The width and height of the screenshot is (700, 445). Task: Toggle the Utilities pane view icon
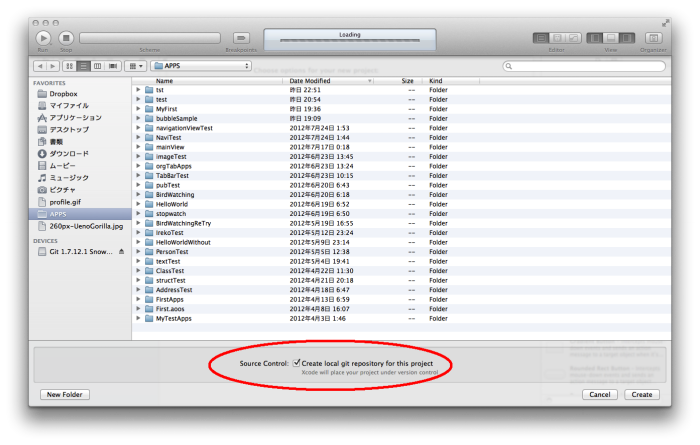point(627,38)
